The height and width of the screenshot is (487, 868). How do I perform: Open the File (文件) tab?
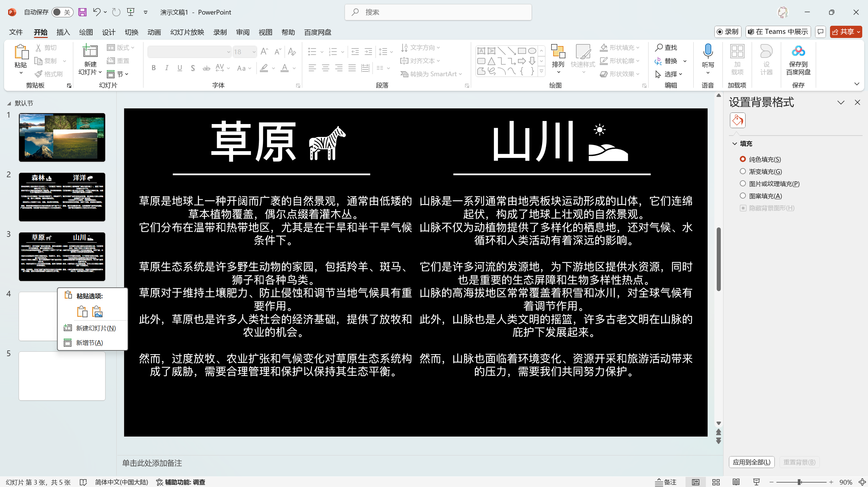[16, 32]
